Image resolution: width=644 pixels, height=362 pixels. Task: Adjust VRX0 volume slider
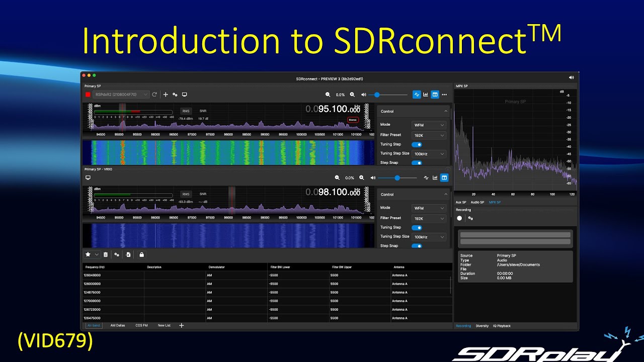click(397, 177)
